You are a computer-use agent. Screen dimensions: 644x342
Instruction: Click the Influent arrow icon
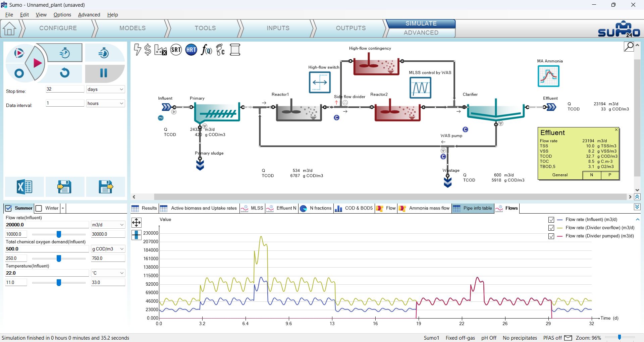point(166,107)
